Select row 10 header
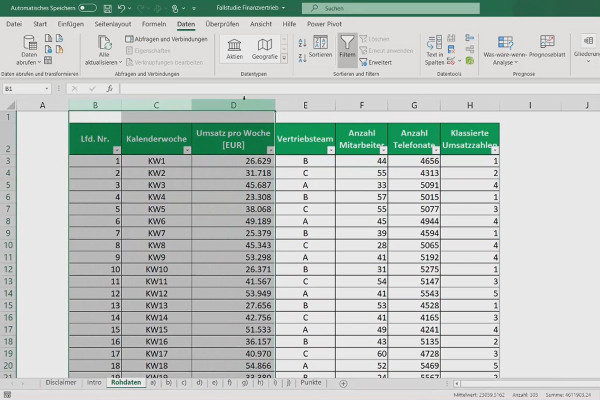The image size is (600, 400). click(8, 245)
